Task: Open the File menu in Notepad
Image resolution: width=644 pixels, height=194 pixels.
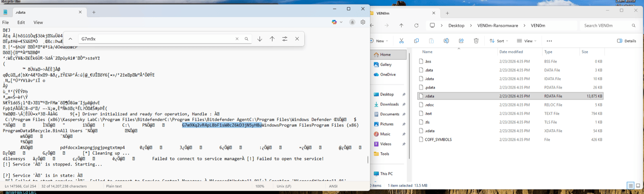Action: pos(6,22)
